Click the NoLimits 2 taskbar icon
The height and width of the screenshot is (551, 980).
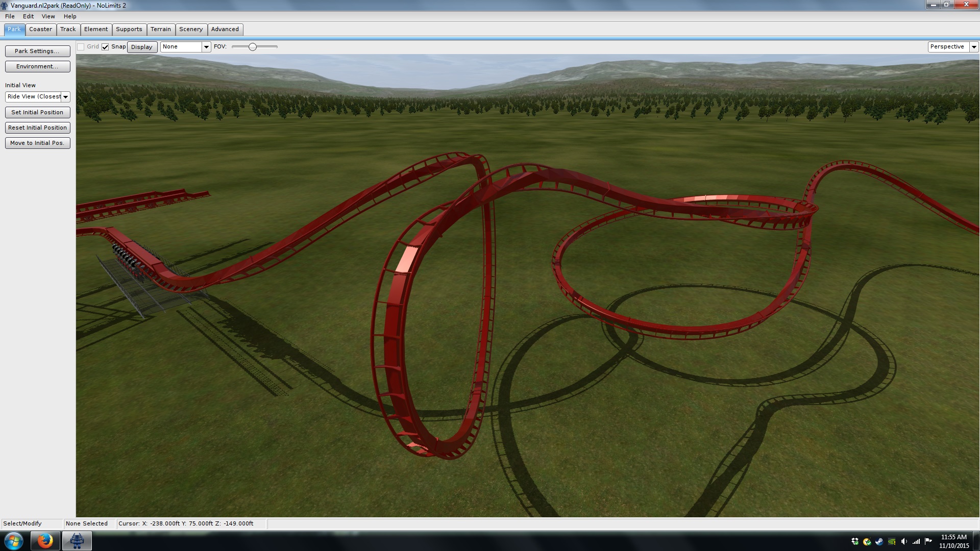pos(77,541)
